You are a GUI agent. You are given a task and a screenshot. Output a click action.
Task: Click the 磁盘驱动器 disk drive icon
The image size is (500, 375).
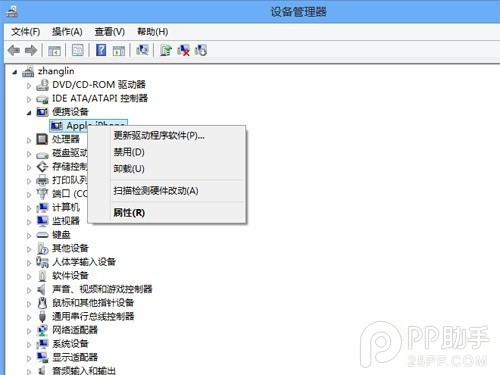pos(42,154)
